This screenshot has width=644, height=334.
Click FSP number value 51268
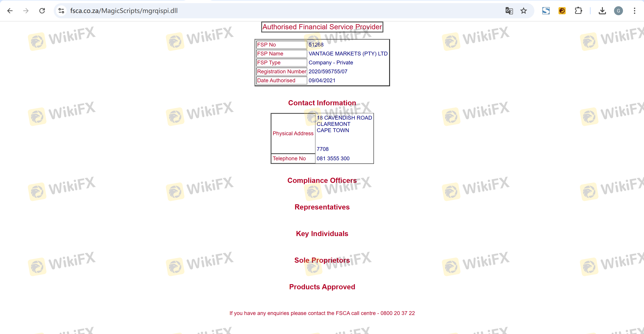pos(316,45)
